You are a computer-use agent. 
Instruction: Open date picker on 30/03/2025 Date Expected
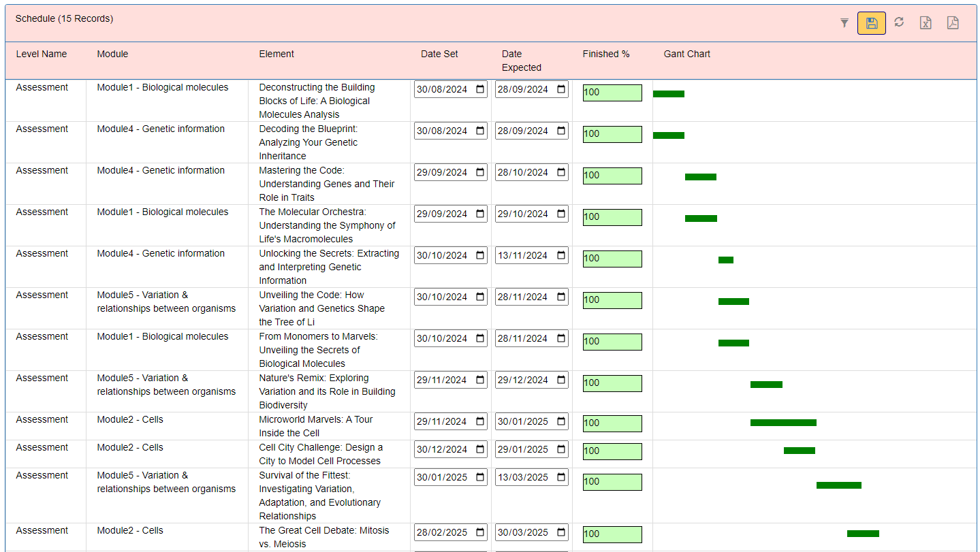(x=561, y=532)
